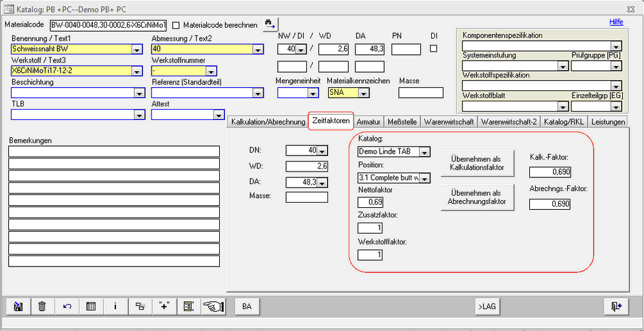This screenshot has width=644, height=331.
Task: Open the table grid view icon
Action: 91,306
